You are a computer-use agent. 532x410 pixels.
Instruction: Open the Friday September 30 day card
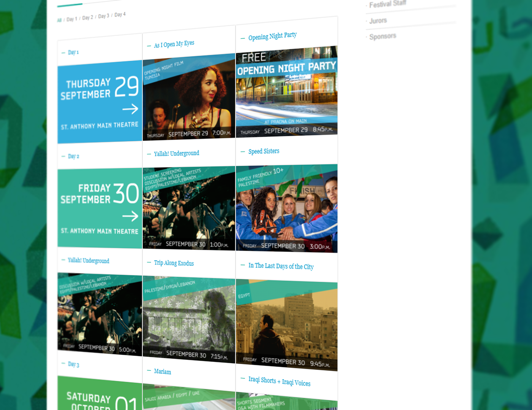coord(100,208)
